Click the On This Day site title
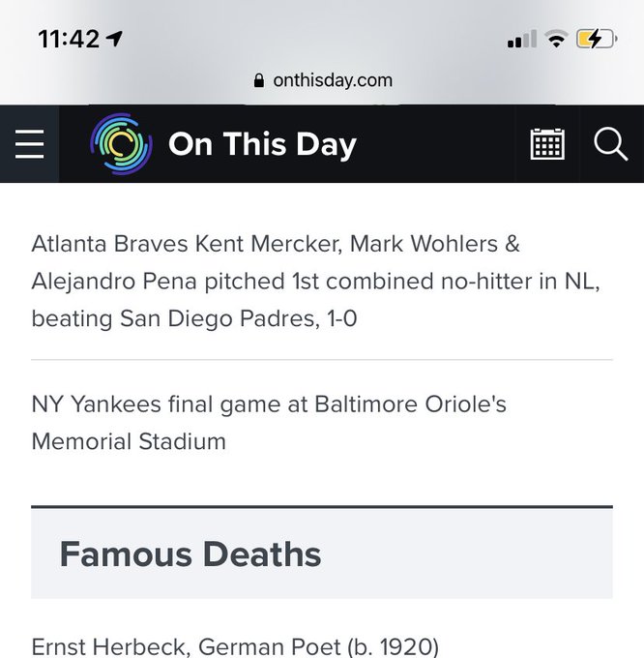 pyautogui.click(x=262, y=144)
